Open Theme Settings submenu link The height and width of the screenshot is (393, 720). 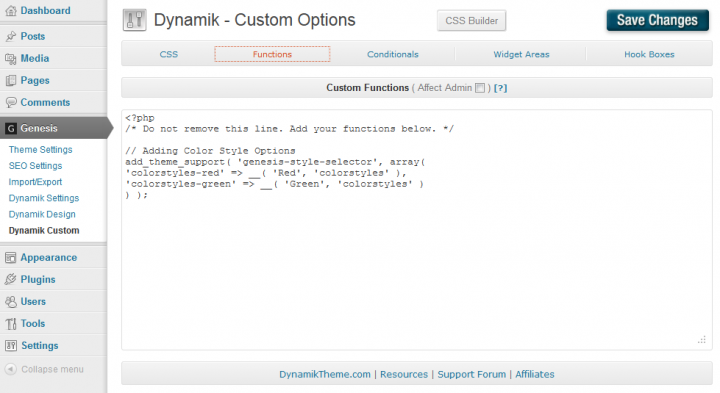40,150
